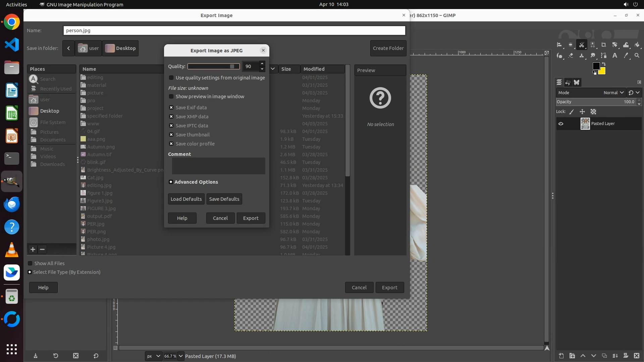The image size is (644, 362).
Task: Click the lock alpha channel icon
Action: (593, 112)
